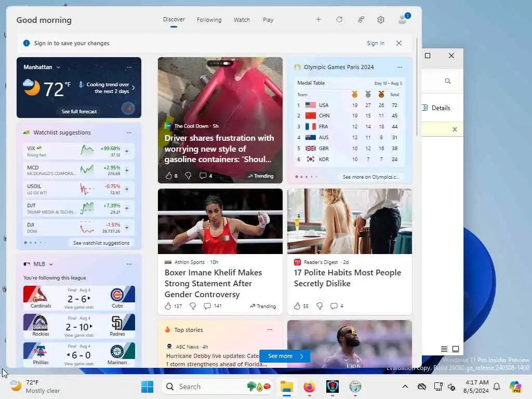This screenshot has width=532, height=399.
Task: Add MCD to the watchlist
Action: [127, 170]
